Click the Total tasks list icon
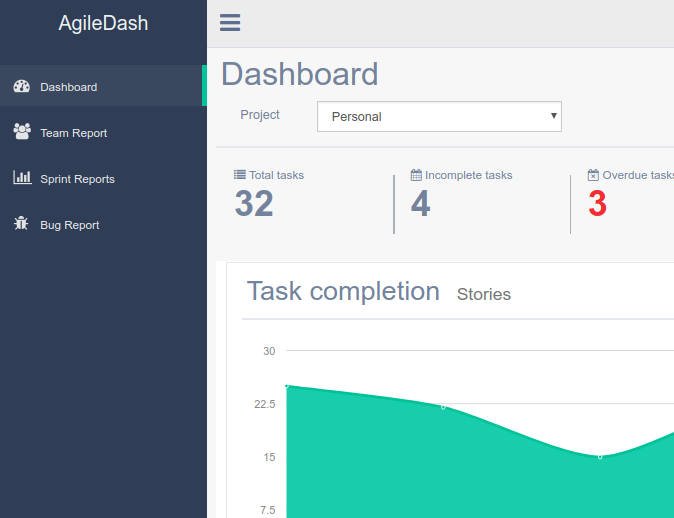This screenshot has width=674, height=518. 240,174
